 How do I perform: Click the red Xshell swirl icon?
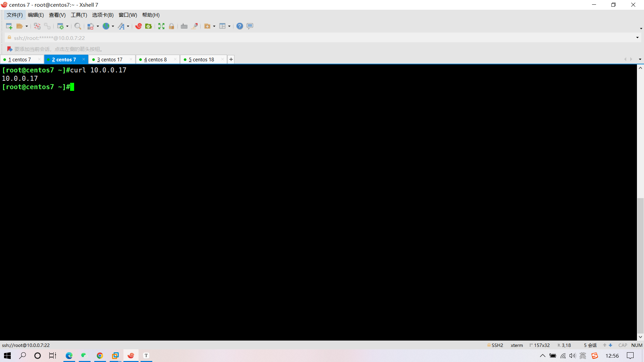point(139,26)
